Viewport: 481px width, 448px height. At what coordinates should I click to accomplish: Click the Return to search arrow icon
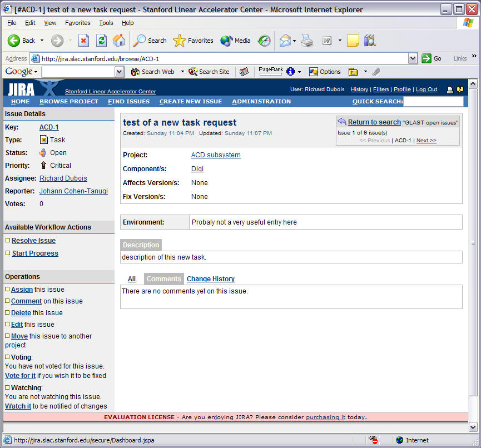342,121
